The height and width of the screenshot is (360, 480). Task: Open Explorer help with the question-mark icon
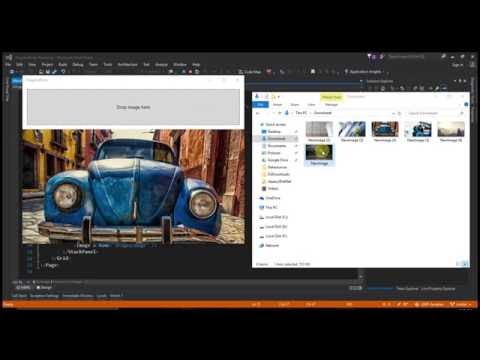click(x=466, y=104)
